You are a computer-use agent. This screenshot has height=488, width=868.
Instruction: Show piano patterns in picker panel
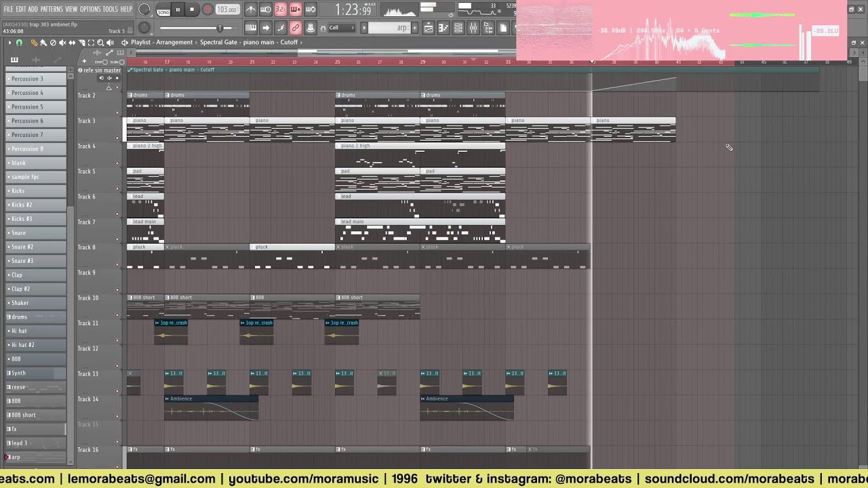pos(14,60)
